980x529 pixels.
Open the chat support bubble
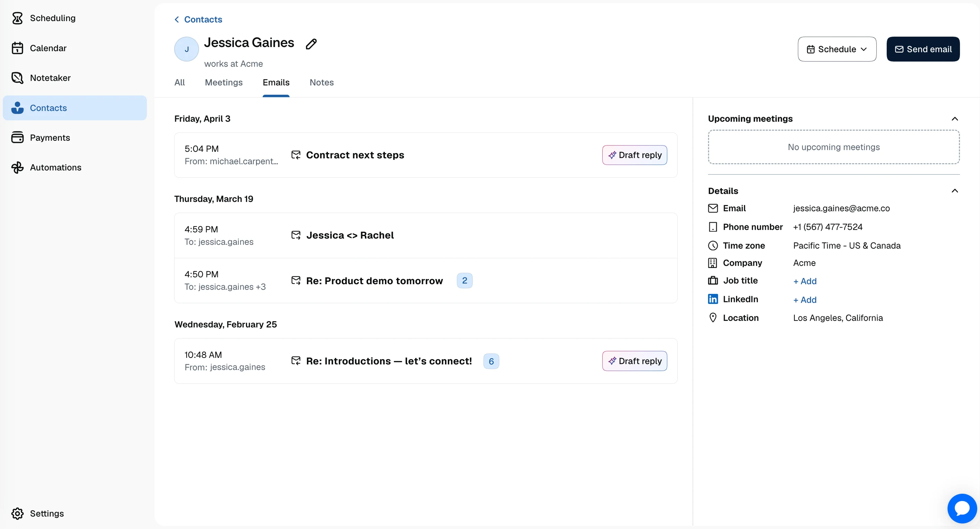coord(962,508)
